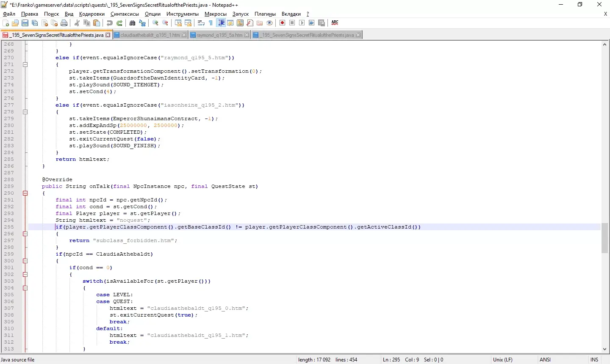Image resolution: width=610 pixels, height=364 pixels.
Task: Click the vertical scrollbar thumb
Action: tap(605, 238)
